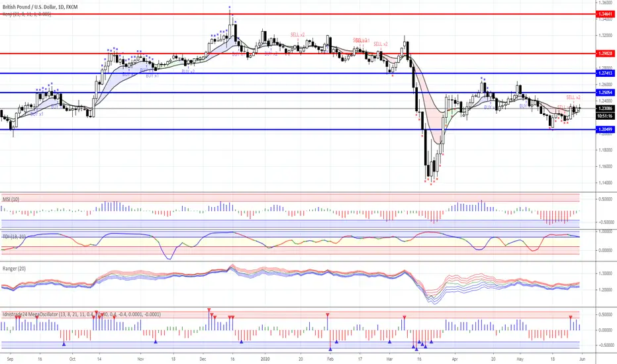
Task: Click the Apr date label on time axis
Action: [x=455, y=359]
